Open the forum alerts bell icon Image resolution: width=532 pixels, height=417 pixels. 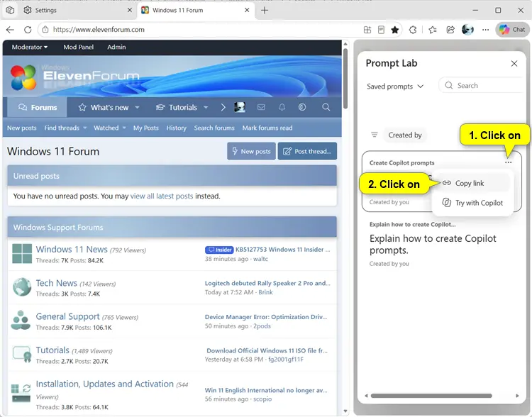point(282,107)
